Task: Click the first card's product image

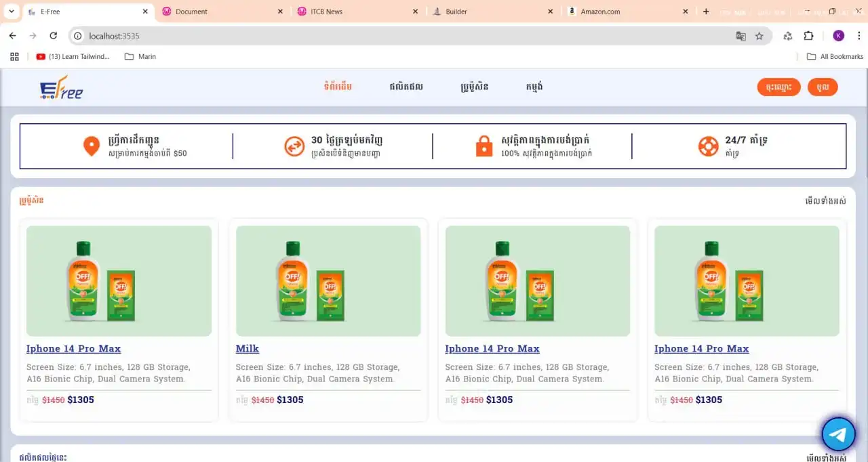Action: [x=119, y=281]
